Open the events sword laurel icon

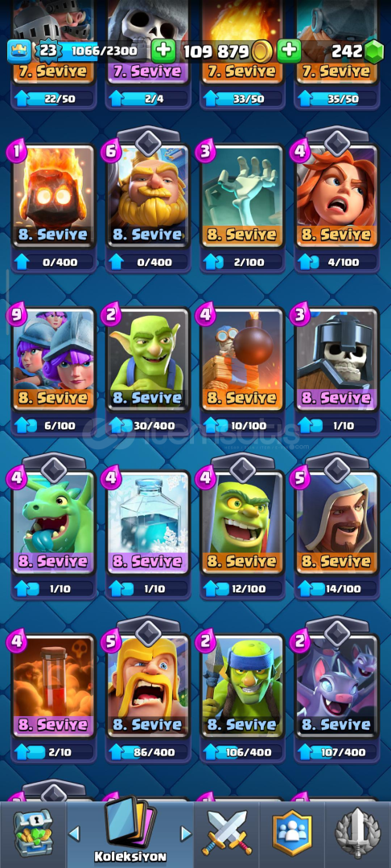pos(358,833)
